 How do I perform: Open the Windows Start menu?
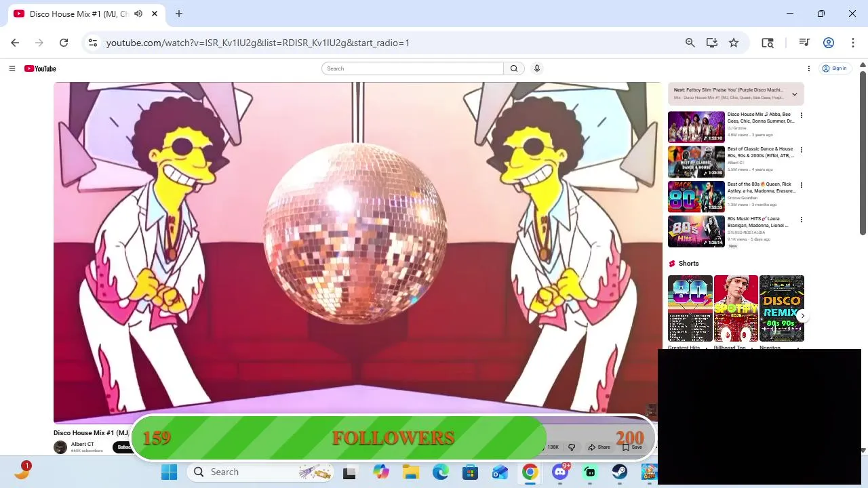click(x=169, y=472)
